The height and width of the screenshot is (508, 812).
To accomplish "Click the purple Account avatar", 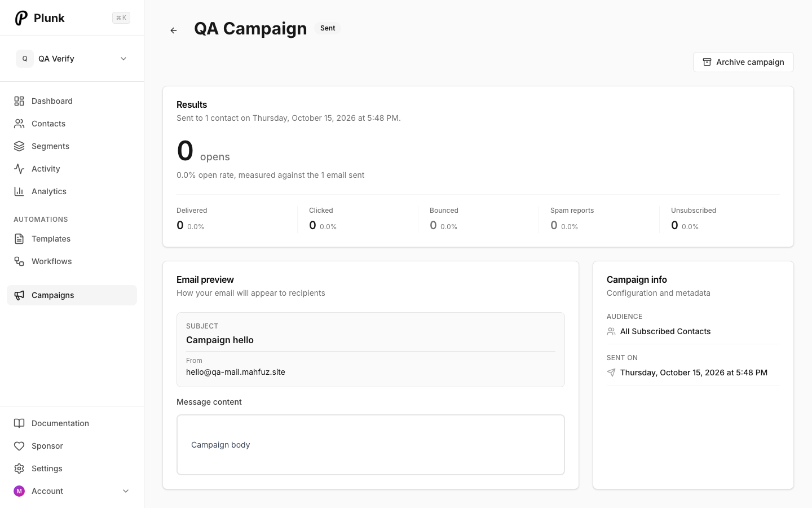I will (x=19, y=491).
